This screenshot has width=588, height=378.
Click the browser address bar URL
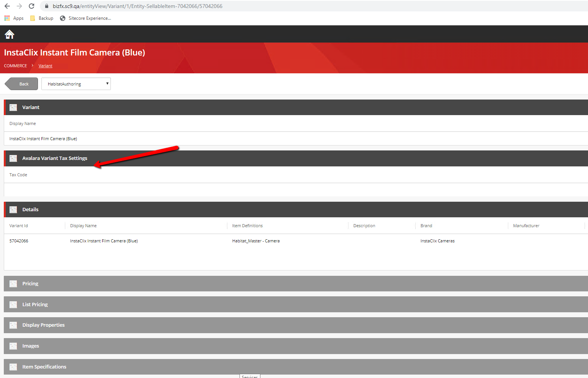click(x=137, y=6)
